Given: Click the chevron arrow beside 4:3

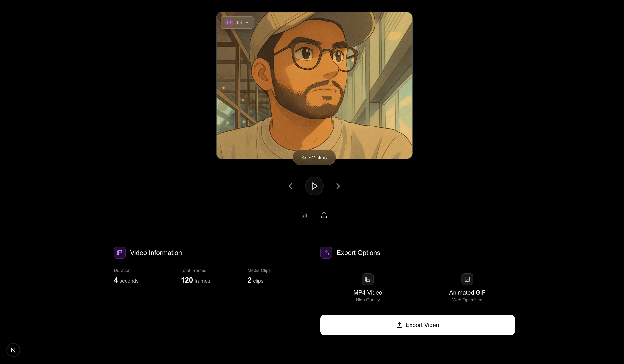Looking at the screenshot, I should click(x=247, y=22).
